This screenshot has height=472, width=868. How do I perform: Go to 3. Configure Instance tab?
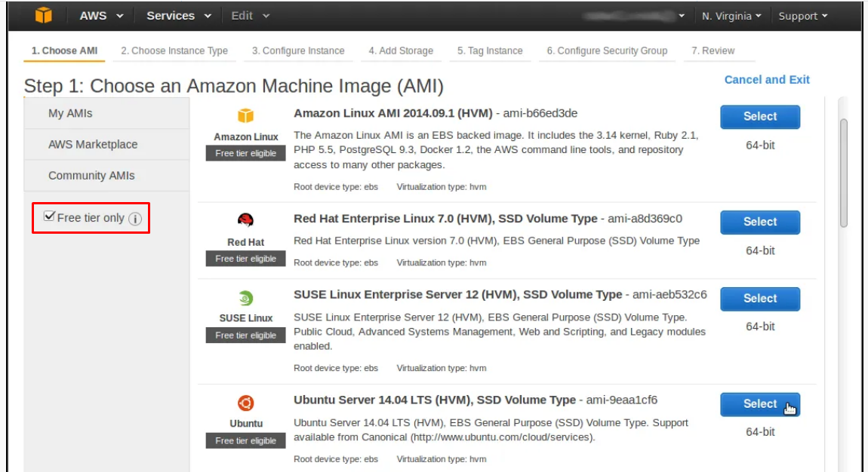coord(298,51)
